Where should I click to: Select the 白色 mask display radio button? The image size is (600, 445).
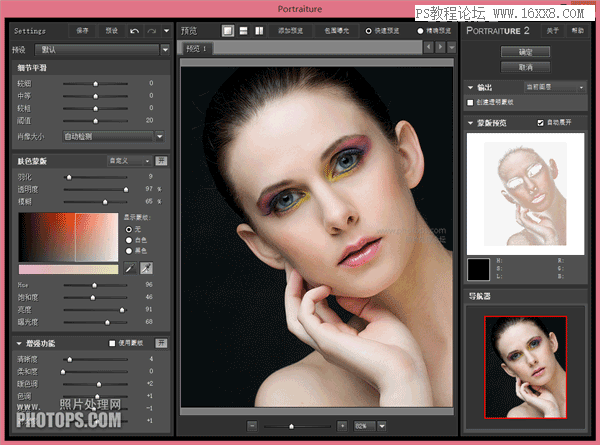[x=129, y=240]
